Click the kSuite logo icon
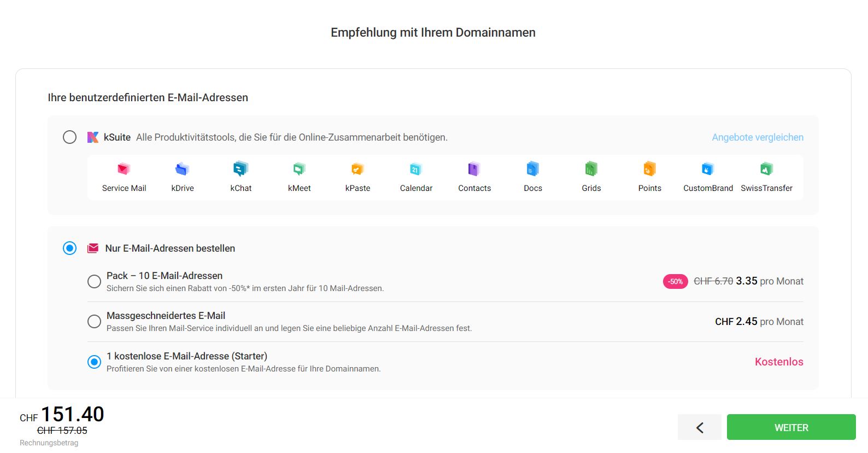This screenshot has height=453, width=868. pyautogui.click(x=93, y=137)
